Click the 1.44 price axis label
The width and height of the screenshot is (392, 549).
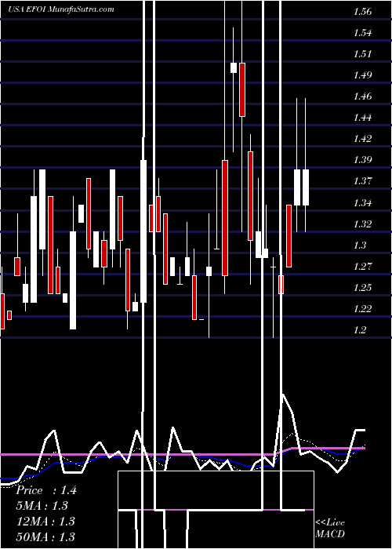pyautogui.click(x=362, y=118)
